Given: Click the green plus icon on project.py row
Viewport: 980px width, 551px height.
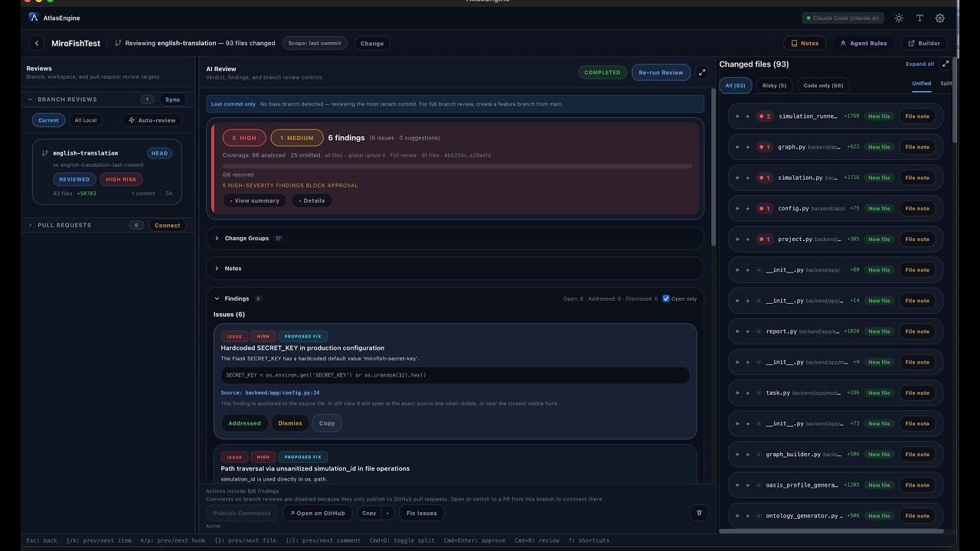Looking at the screenshot, I should (748, 239).
